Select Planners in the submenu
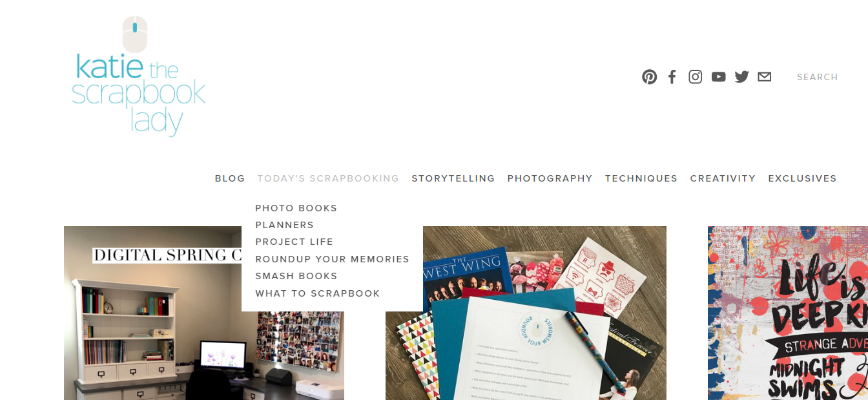Image resolution: width=868 pixels, height=400 pixels. click(x=285, y=225)
